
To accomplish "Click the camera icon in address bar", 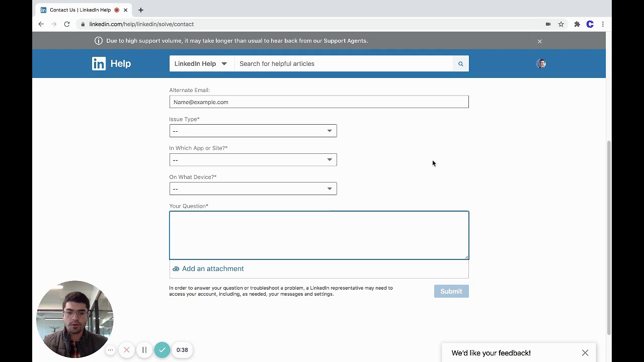I will 548,24.
